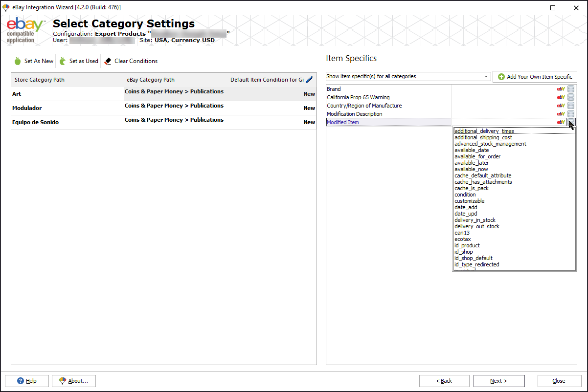Pick 'id_product' from the open list
The height and width of the screenshot is (392, 588).
(467, 245)
